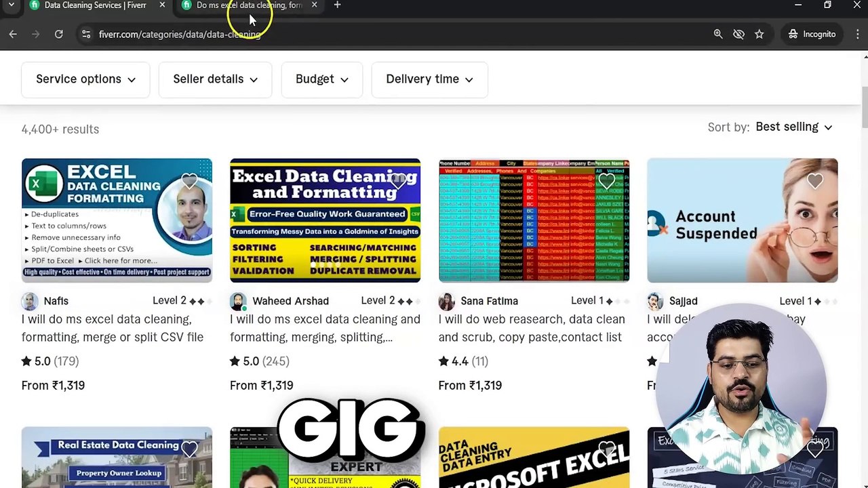Click 'From ₹1,319' price under Waheed Arshad gig
The height and width of the screenshot is (488, 868).
tap(262, 386)
